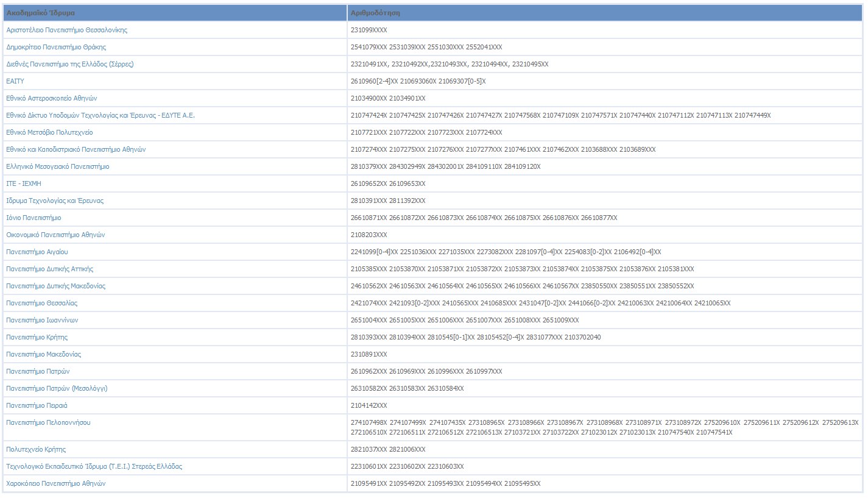Click the Εθνικό Μετσόβιο Πολυτεχνείο link

coord(49,132)
